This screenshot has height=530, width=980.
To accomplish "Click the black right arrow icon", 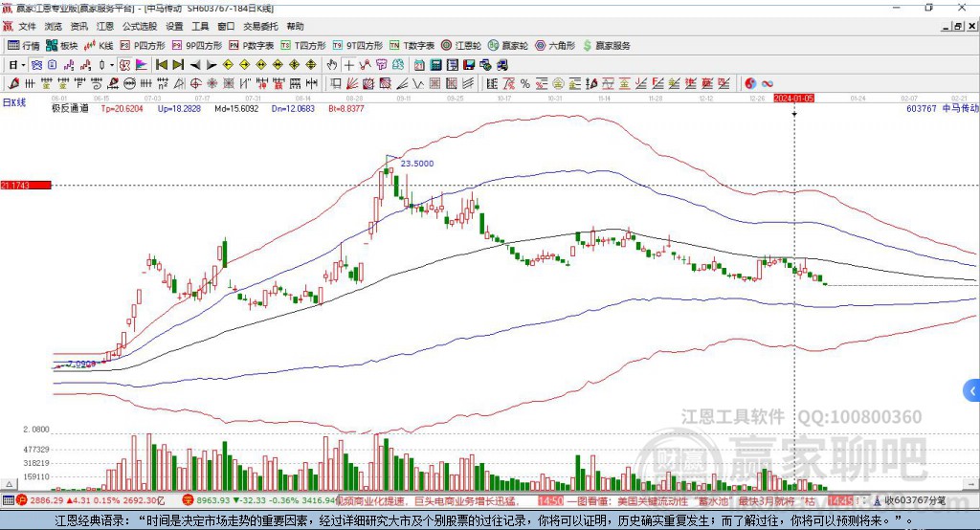I will tap(212, 65).
